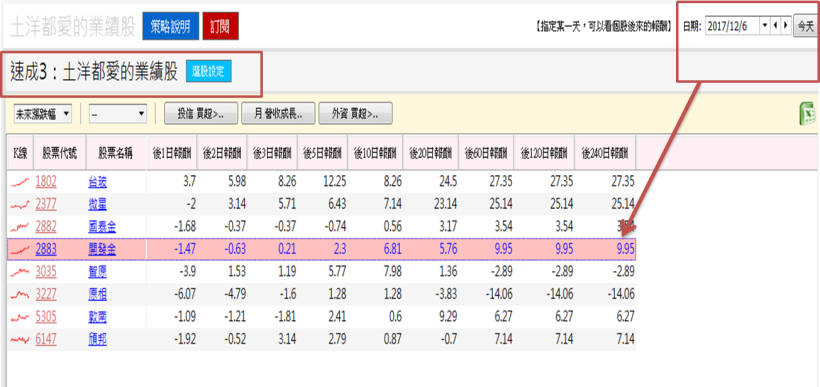The image size is (820, 387).
Task: Open stock name link 敦南
Action: tap(98, 317)
